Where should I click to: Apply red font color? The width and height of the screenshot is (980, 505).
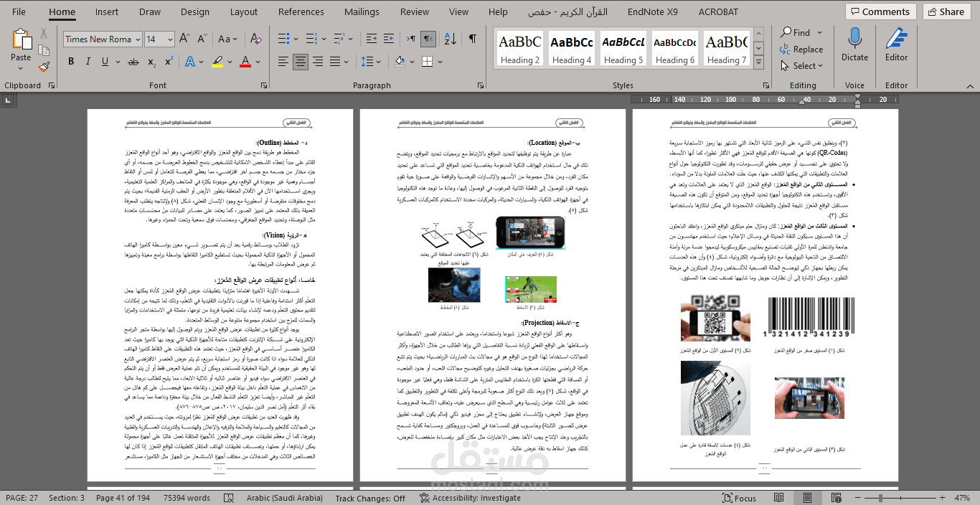[x=245, y=62]
